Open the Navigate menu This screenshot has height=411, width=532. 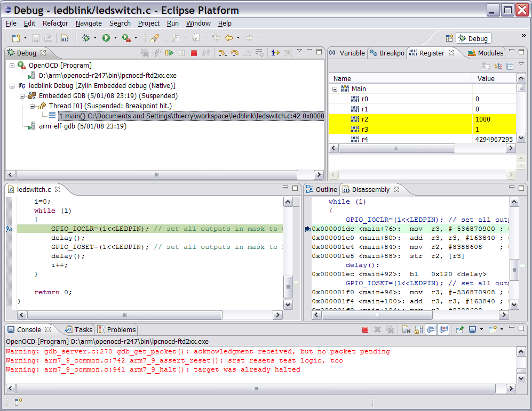click(89, 23)
